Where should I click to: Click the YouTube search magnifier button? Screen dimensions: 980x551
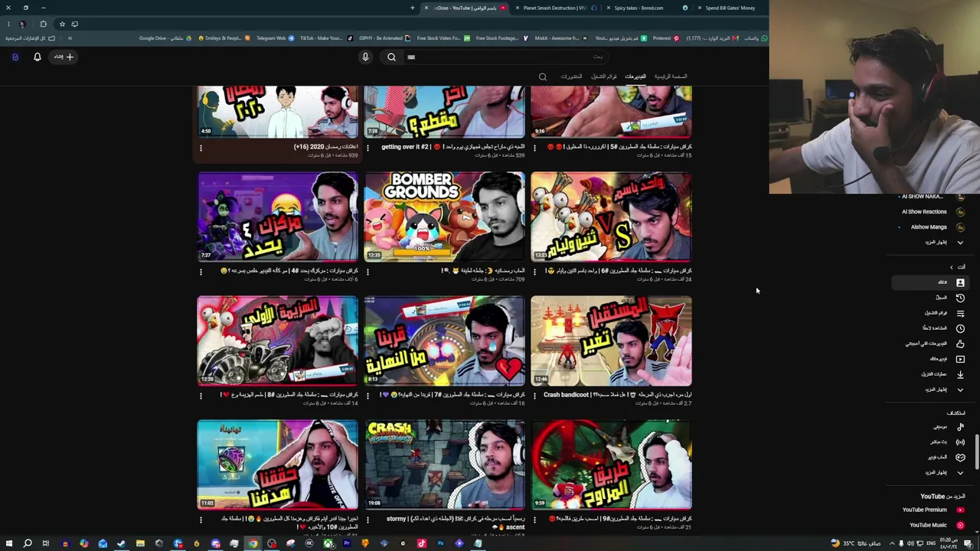[x=391, y=57]
